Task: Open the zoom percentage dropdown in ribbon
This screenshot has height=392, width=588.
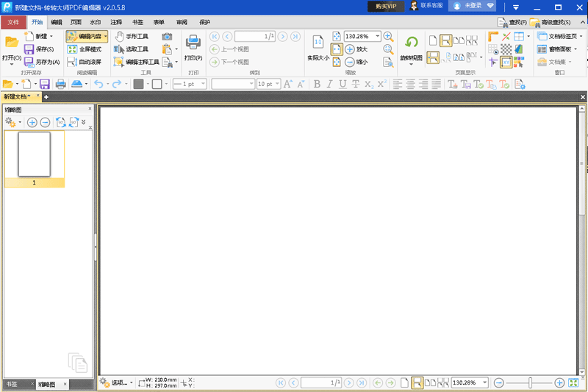Action: 378,36
